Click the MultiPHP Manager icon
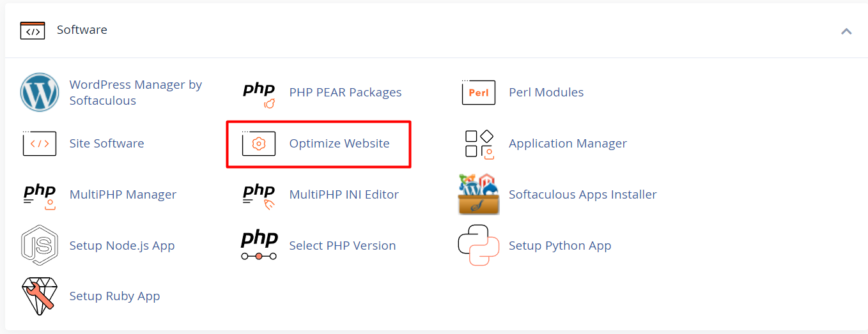Viewport: 868px width, 334px height. [x=40, y=197]
